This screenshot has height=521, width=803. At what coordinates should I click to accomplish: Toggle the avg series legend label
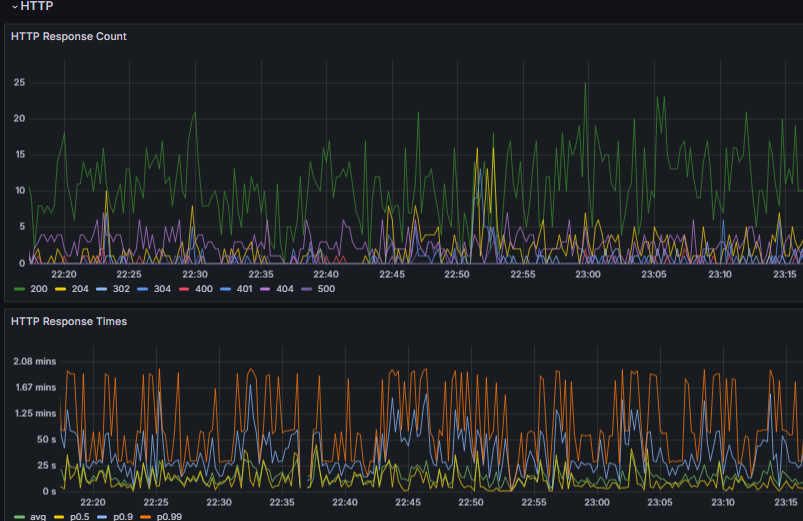(38, 516)
